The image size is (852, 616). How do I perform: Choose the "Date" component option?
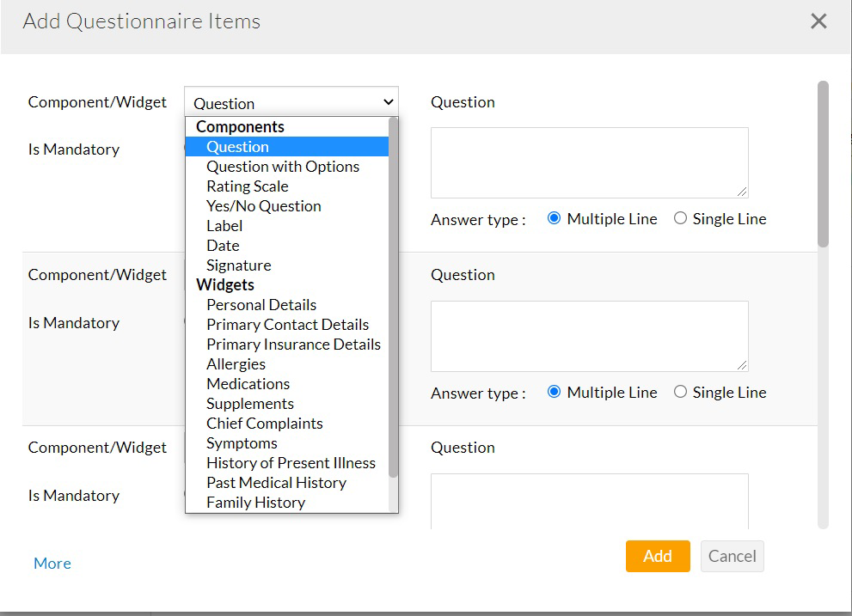222,245
